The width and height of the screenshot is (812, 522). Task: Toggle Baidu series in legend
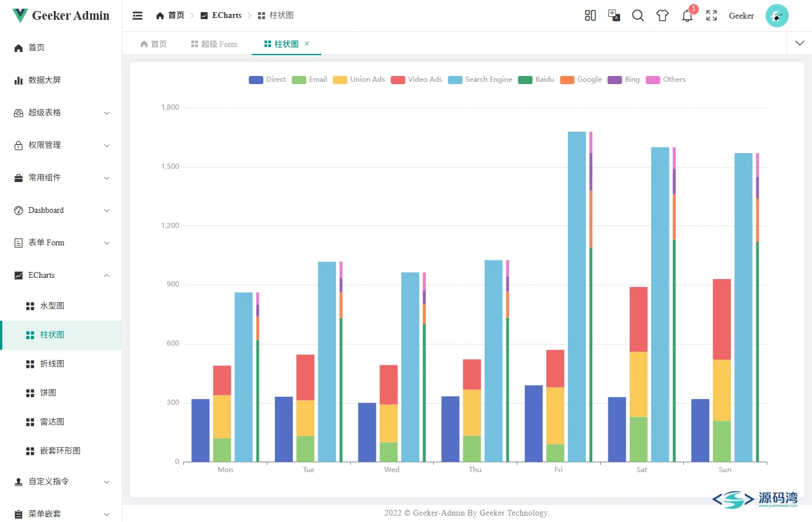click(536, 79)
